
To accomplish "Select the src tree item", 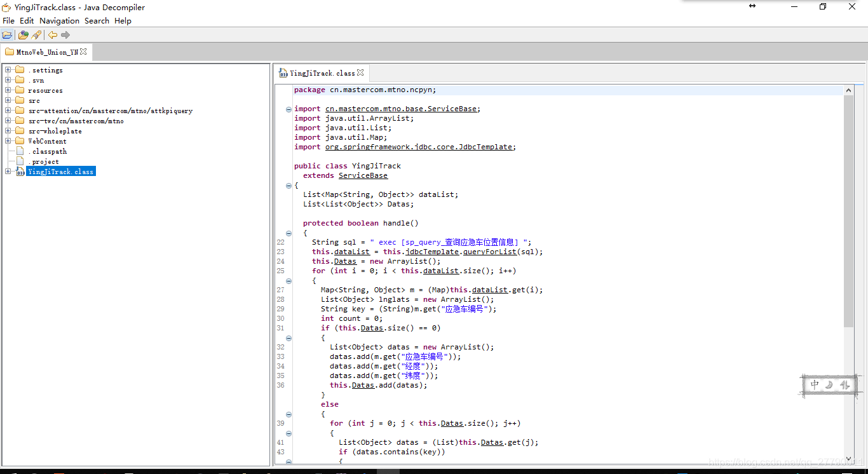I will [34, 100].
